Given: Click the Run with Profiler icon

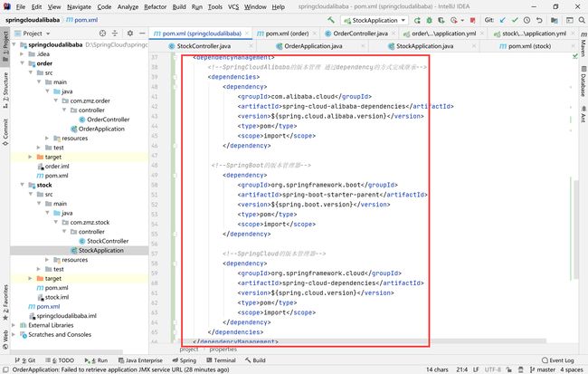Looking at the screenshot, I should coord(454,20).
